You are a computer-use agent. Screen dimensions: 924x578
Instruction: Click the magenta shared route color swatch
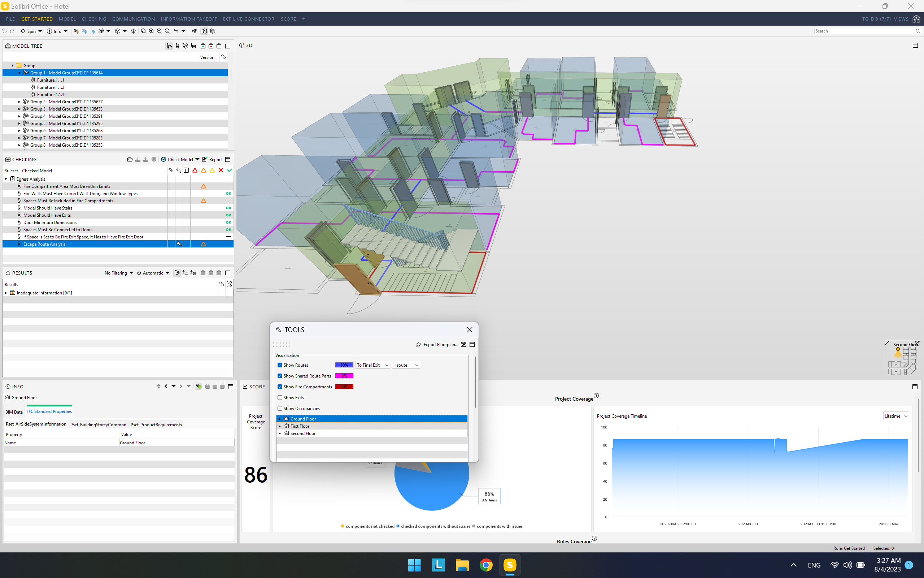coord(344,376)
